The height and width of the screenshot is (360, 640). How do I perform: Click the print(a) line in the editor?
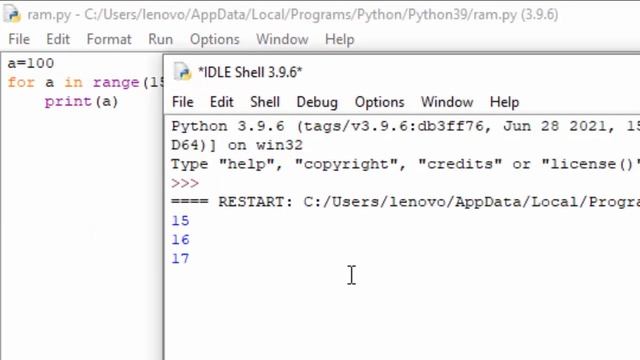pyautogui.click(x=82, y=102)
